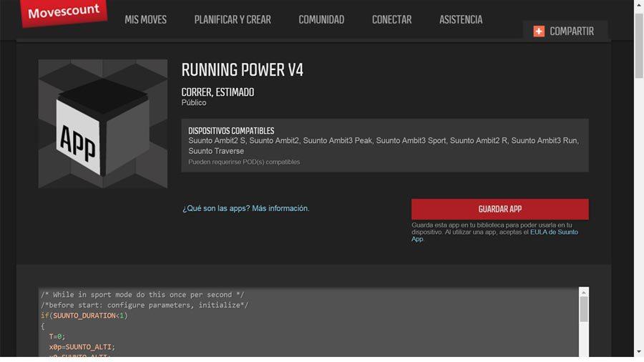Click the page scroll-down arrow
The image size is (644, 362).
click(639, 352)
